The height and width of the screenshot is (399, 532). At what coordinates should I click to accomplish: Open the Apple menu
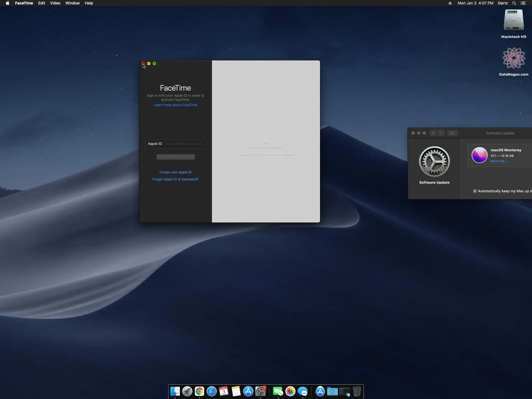(x=7, y=3)
